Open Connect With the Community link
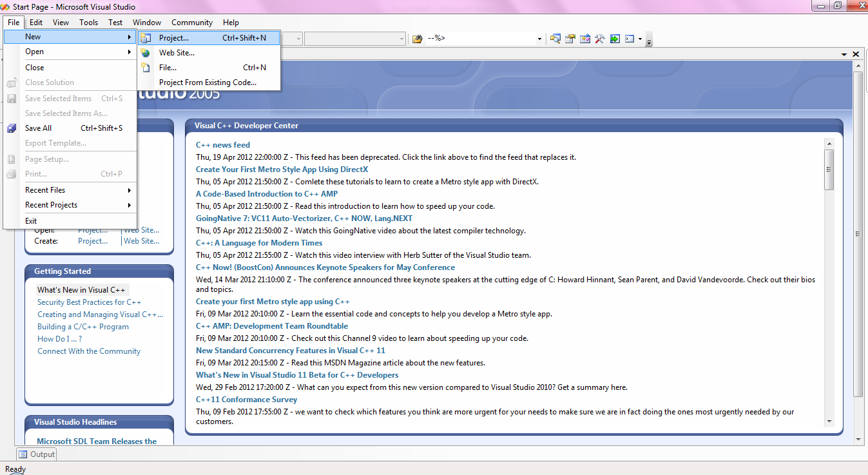The image size is (868, 475). [89, 351]
